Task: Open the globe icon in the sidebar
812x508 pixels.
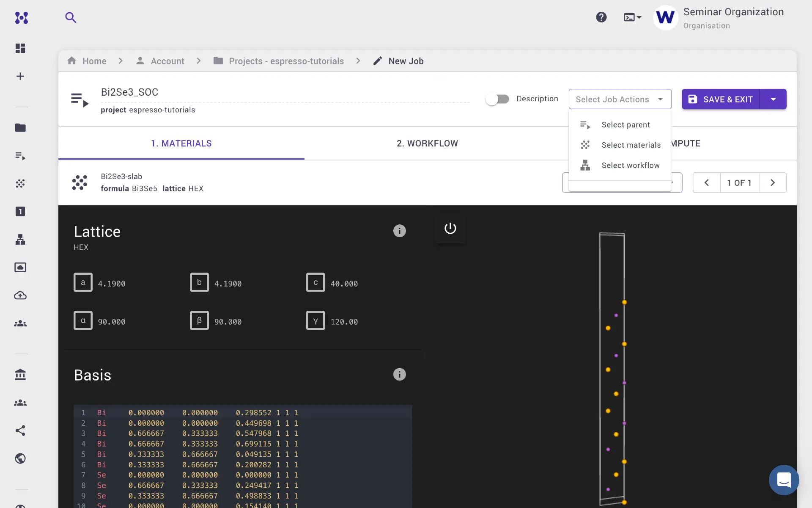Action: [x=20, y=458]
